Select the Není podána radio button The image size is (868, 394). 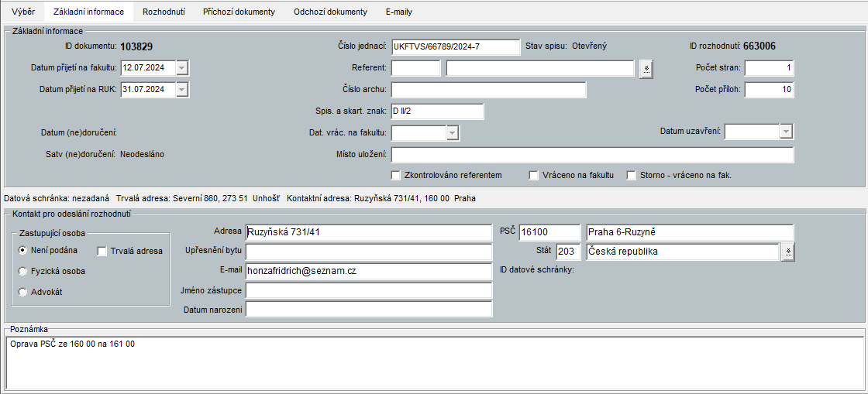click(x=23, y=251)
